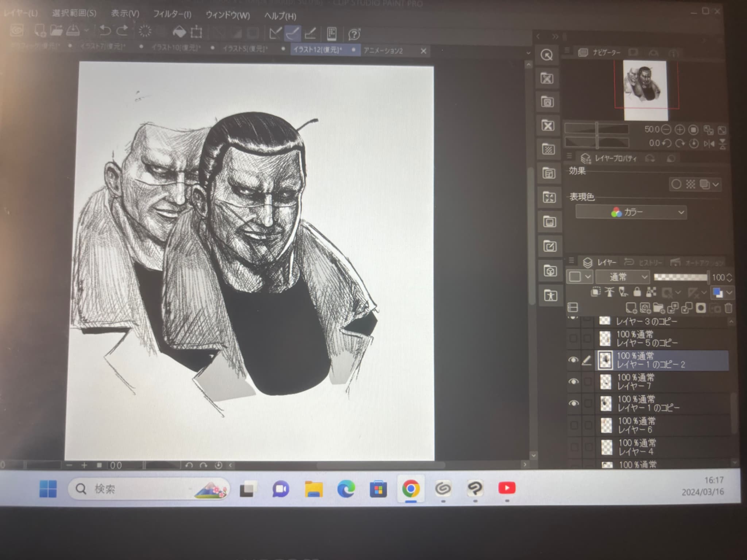The width and height of the screenshot is (747, 560).
Task: Click the Delete layer trash icon
Action: click(x=728, y=308)
